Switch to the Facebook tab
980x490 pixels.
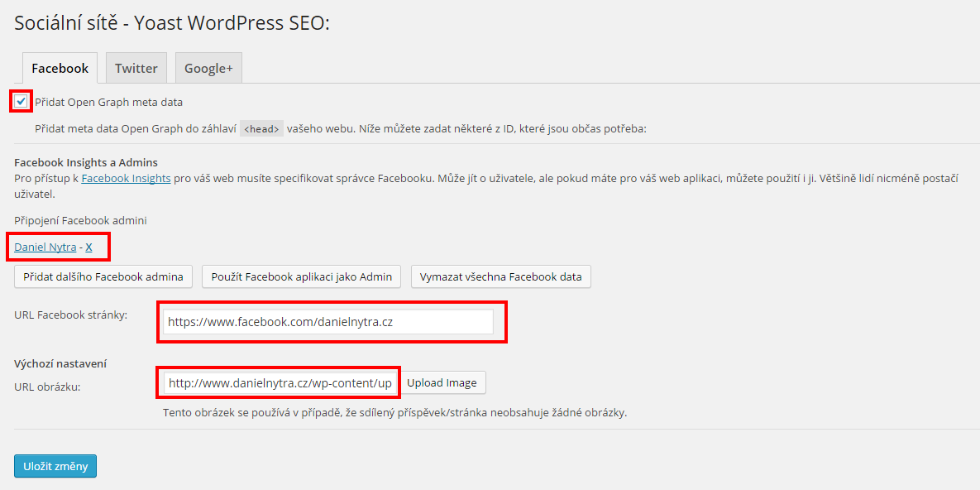[60, 68]
